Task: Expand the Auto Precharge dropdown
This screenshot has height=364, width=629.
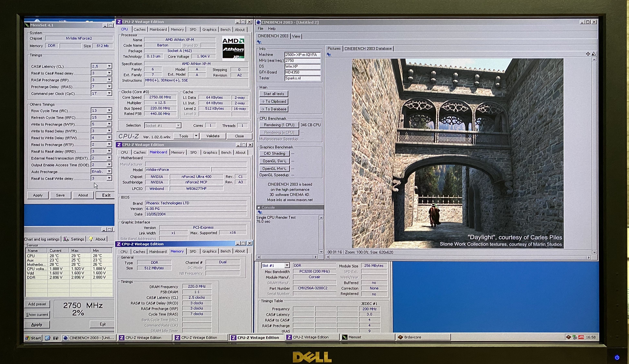Action: [x=109, y=172]
